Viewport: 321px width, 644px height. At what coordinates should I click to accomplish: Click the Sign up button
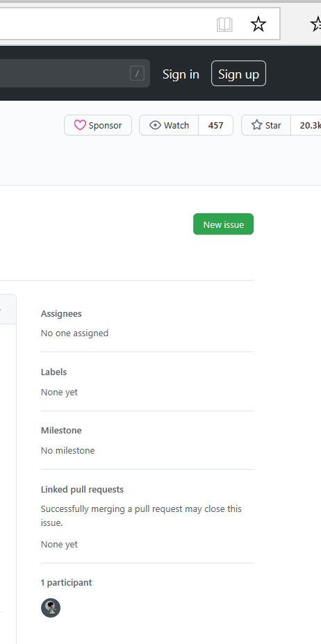pos(239,74)
